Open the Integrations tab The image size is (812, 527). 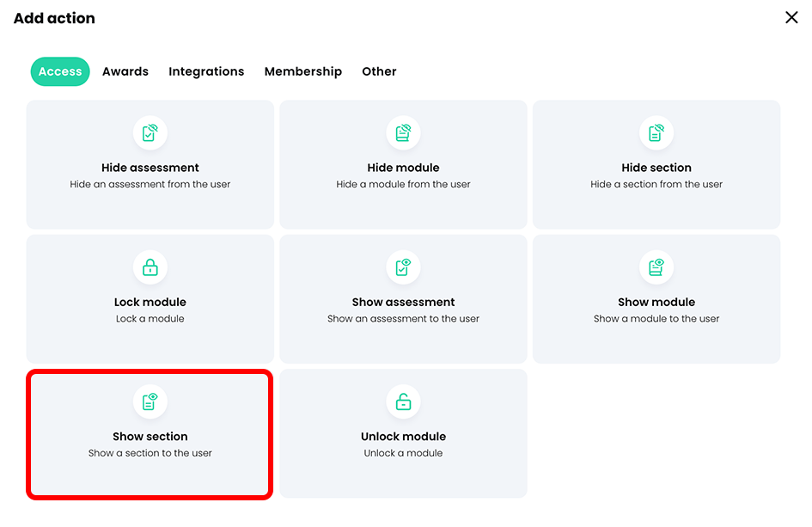tap(206, 71)
